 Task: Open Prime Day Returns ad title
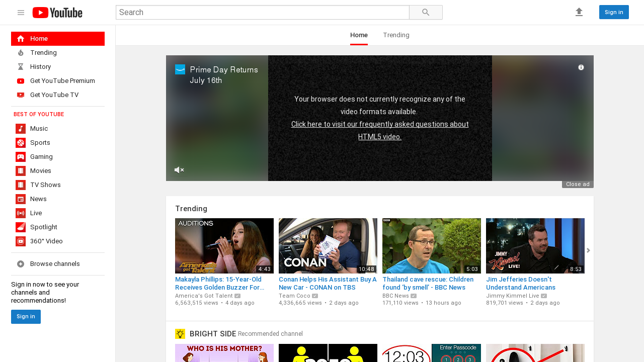224,75
